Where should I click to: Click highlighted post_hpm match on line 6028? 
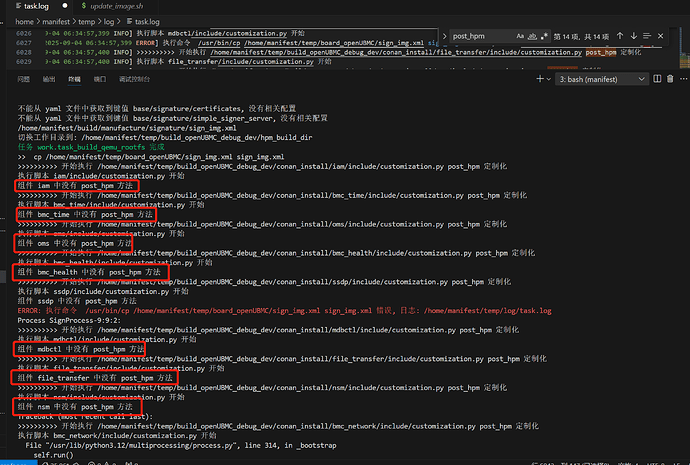click(601, 52)
